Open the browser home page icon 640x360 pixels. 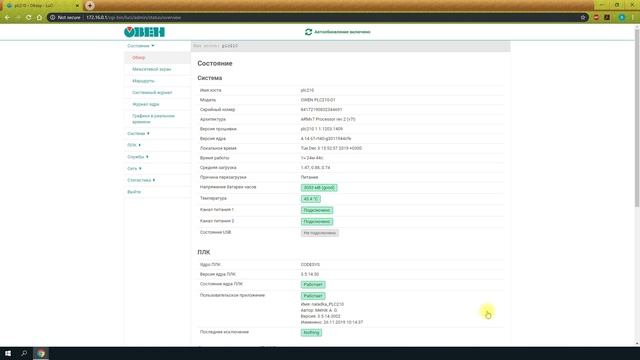(x=39, y=18)
